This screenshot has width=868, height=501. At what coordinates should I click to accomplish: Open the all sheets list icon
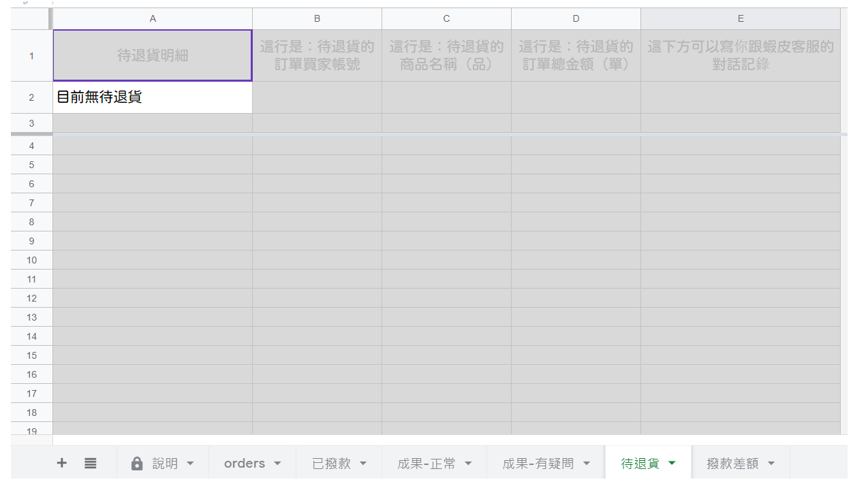pos(91,463)
